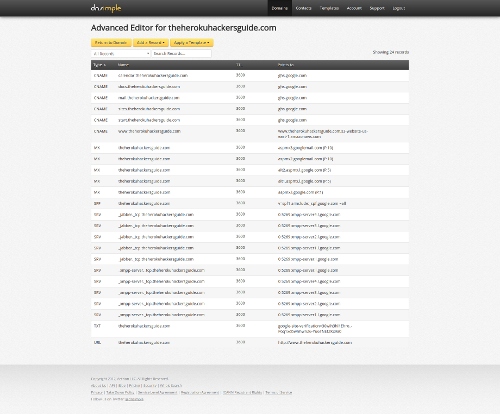This screenshot has width=500, height=414.
Task: Select the start CNAME record name
Action: (149, 120)
